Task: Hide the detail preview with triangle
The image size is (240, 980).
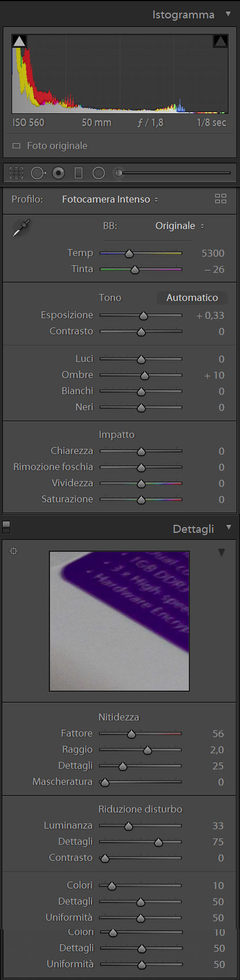Action: (222, 552)
